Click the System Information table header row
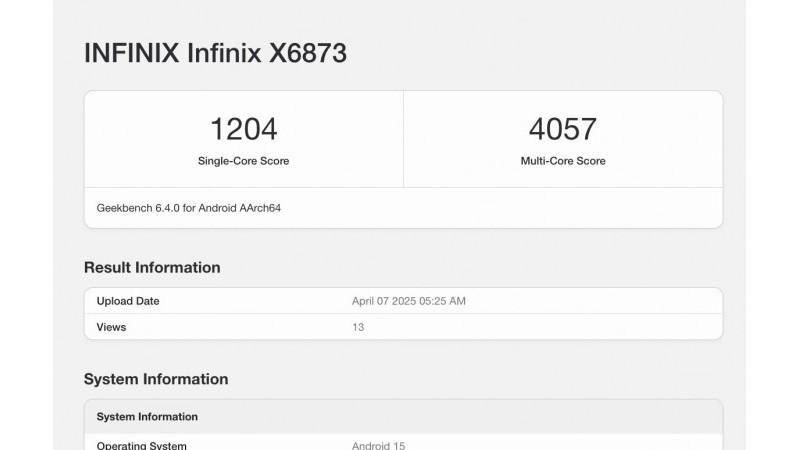Viewport: 800px width, 450px height. pyautogui.click(x=403, y=417)
